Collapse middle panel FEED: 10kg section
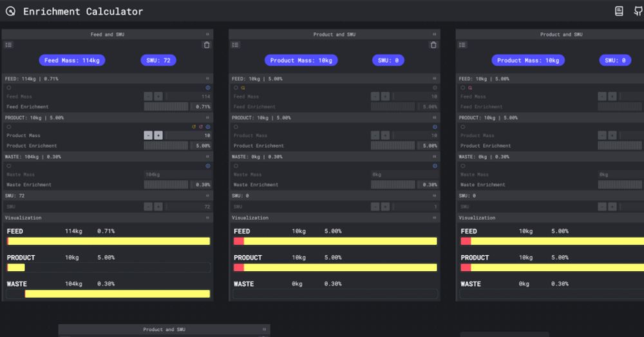This screenshot has height=337, width=644. [434, 78]
